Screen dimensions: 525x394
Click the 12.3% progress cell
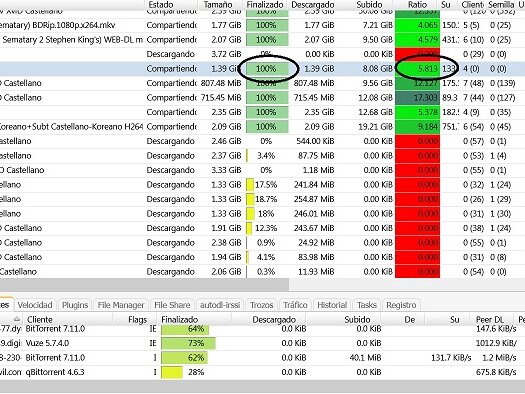click(267, 228)
